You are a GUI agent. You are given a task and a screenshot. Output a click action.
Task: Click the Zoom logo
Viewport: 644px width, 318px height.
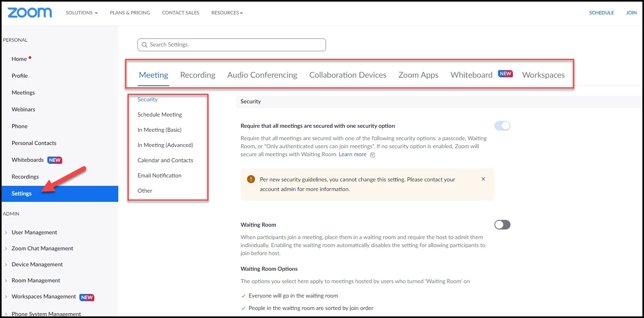point(30,13)
